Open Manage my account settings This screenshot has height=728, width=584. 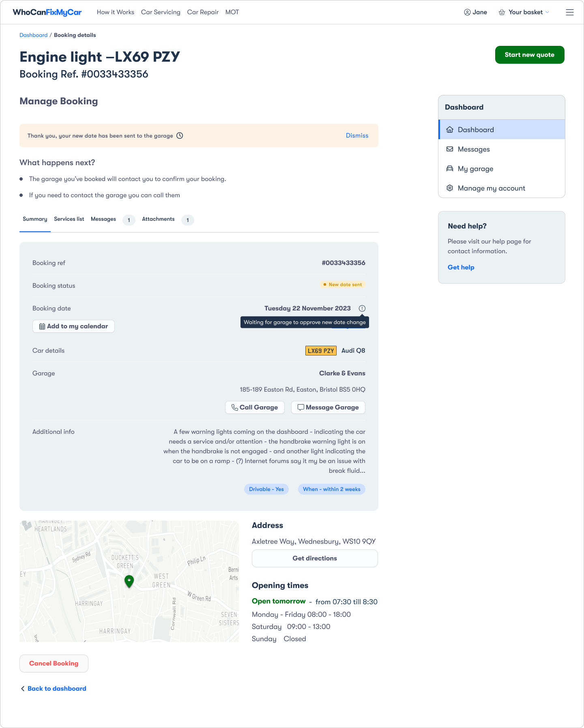coord(491,188)
